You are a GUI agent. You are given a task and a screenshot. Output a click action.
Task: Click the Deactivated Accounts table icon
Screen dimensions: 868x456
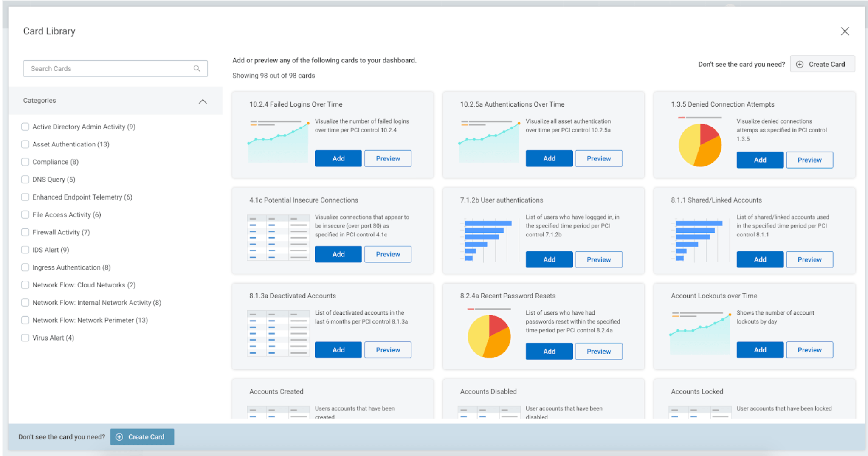pyautogui.click(x=278, y=333)
